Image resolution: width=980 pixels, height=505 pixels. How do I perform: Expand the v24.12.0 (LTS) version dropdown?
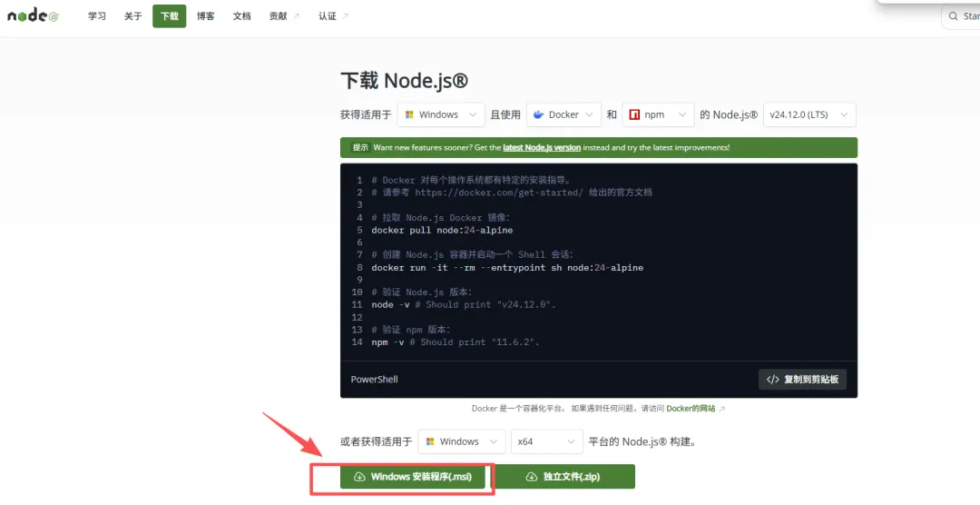(x=809, y=114)
